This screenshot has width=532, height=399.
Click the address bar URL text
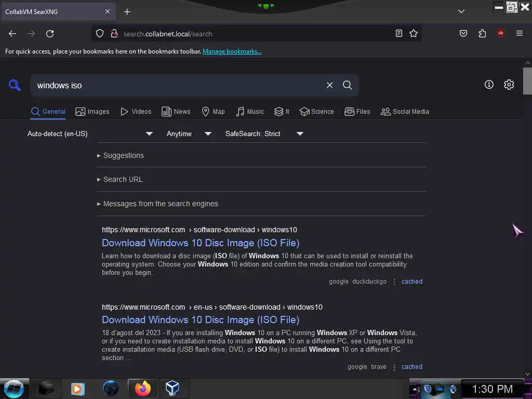point(168,34)
